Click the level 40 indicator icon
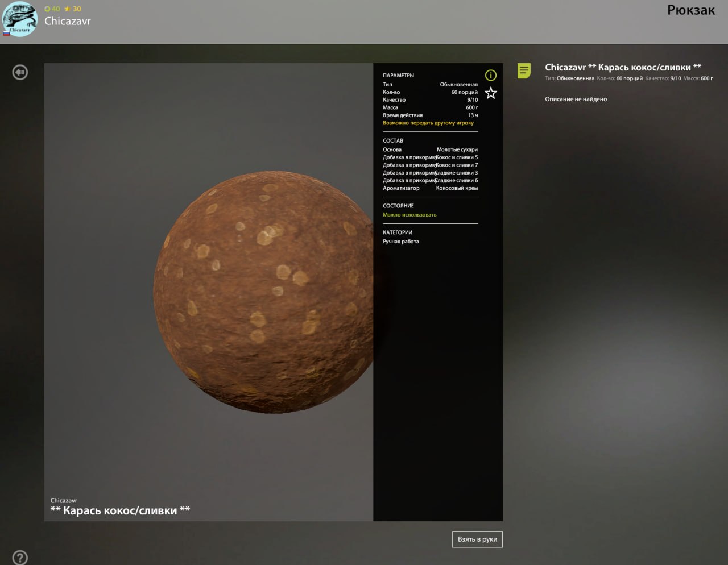This screenshot has height=565, width=728. 48,9
